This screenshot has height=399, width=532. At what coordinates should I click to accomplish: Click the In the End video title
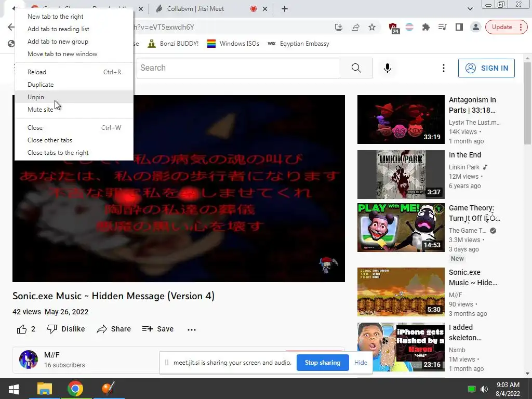coord(465,155)
